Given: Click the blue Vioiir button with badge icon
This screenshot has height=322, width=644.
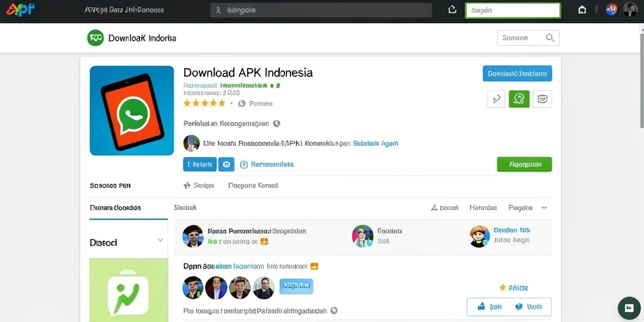Looking at the screenshot, I should pos(530,307).
